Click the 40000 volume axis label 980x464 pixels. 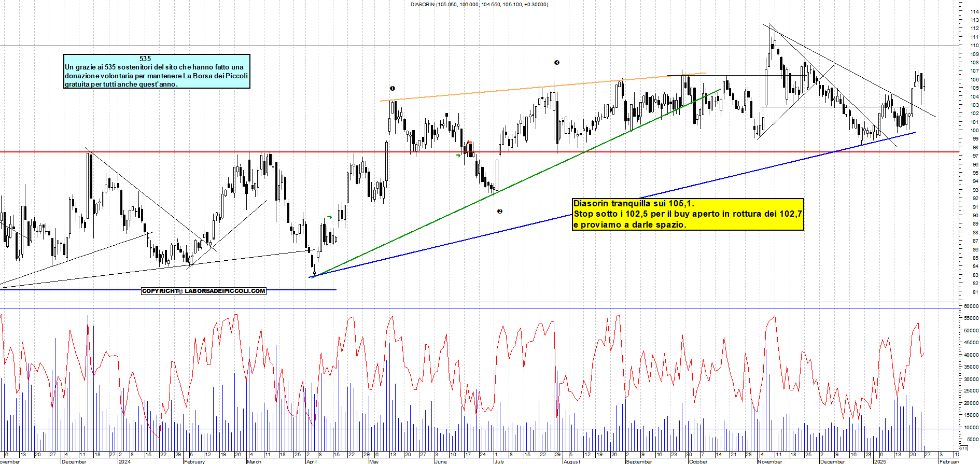click(x=971, y=355)
